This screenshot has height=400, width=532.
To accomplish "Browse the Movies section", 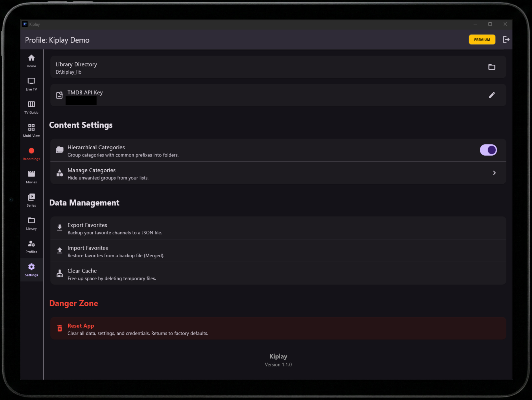I will click(31, 177).
